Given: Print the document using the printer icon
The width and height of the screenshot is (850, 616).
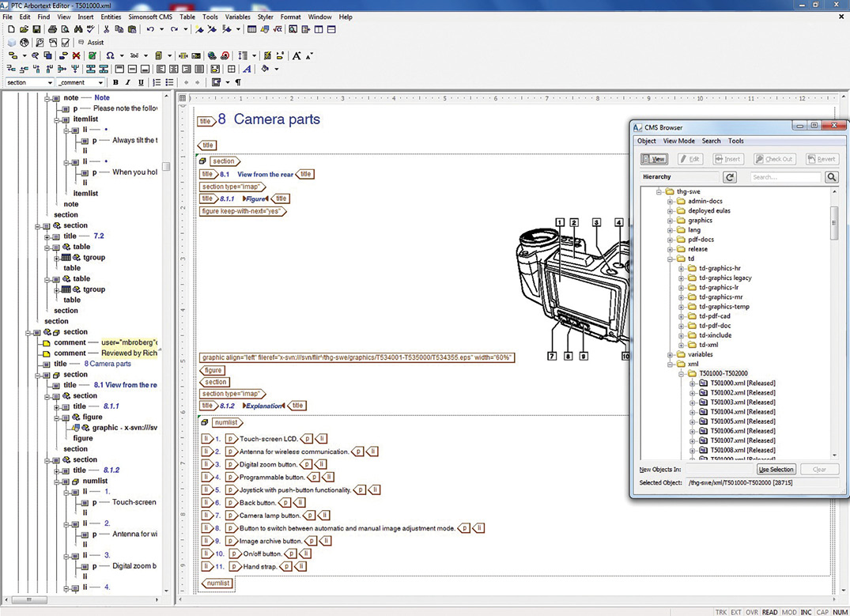Looking at the screenshot, I should tap(53, 29).
